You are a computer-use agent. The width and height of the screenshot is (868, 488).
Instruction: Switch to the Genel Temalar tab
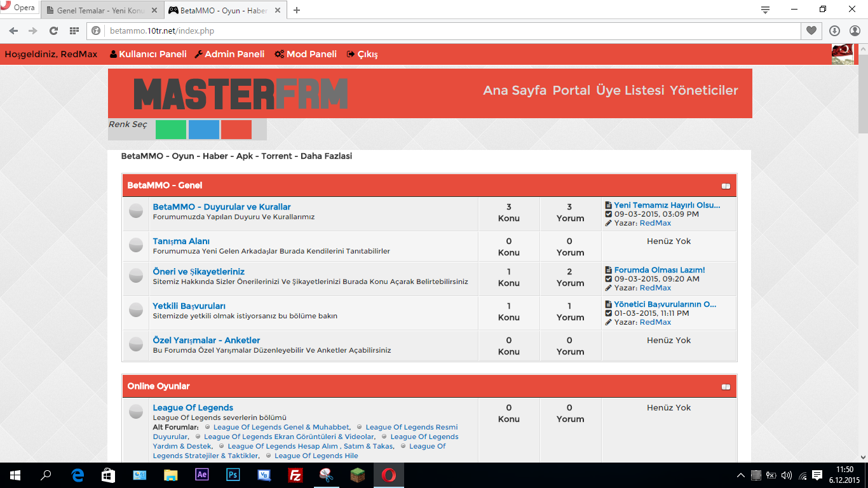point(102,10)
